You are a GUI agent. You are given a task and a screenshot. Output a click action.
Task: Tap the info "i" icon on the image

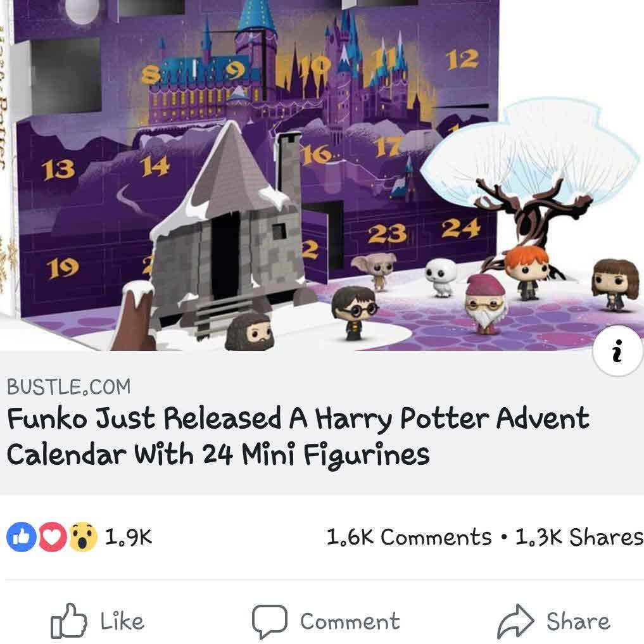617,350
